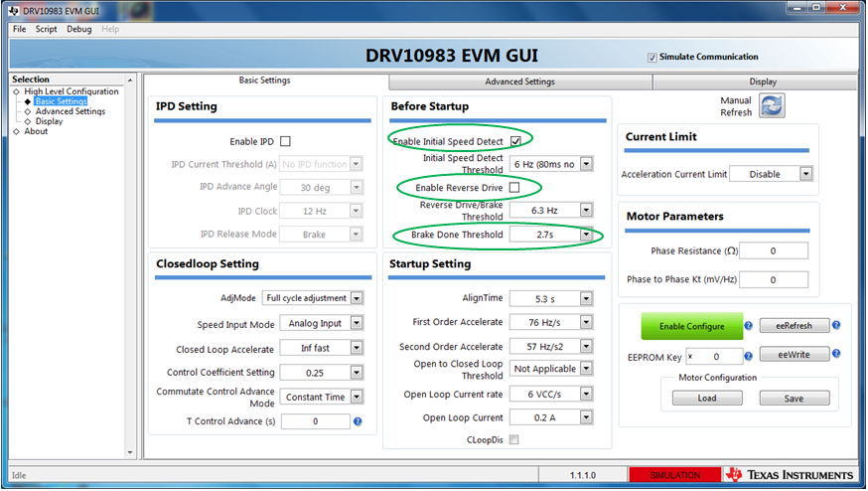Viewport: 868px width, 491px height.
Task: Click the Manual Refresh icon
Action: point(772,105)
